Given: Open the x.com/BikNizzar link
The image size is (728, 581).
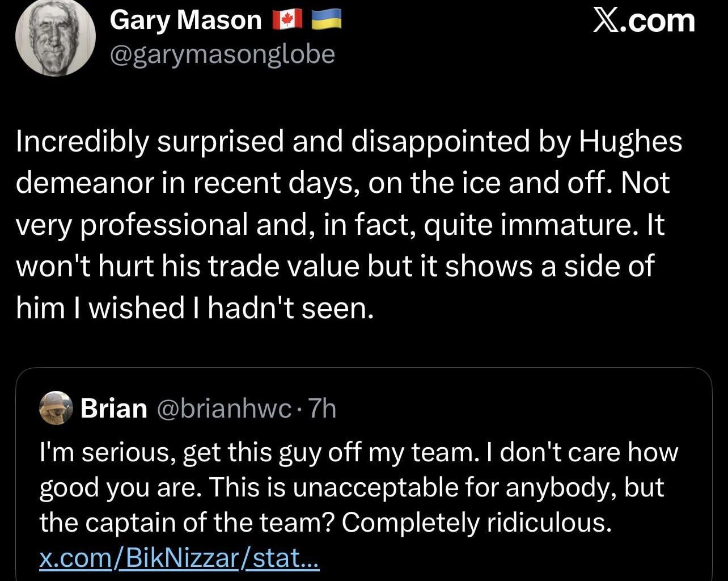Looking at the screenshot, I should (x=179, y=557).
